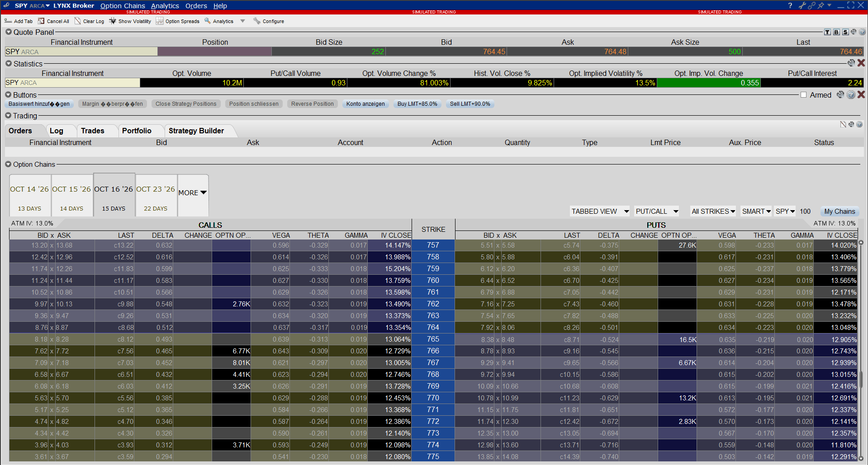The width and height of the screenshot is (868, 465).
Task: Click the B icon in Quote Panel header
Action: (x=836, y=32)
